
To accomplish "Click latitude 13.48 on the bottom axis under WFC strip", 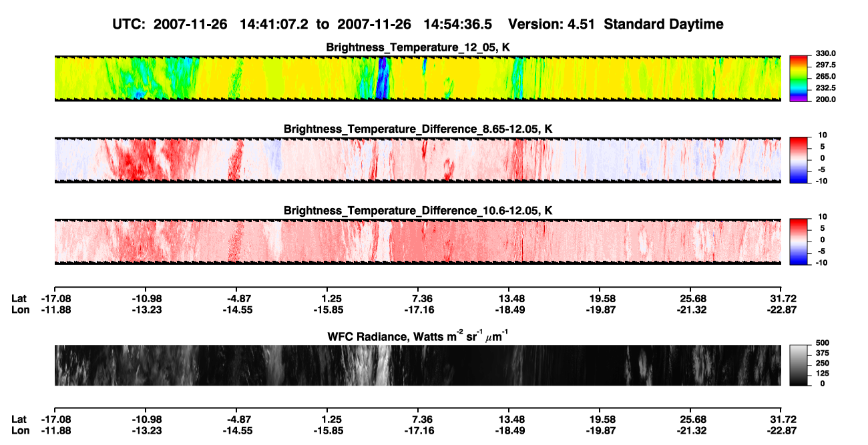I will click(x=509, y=420).
